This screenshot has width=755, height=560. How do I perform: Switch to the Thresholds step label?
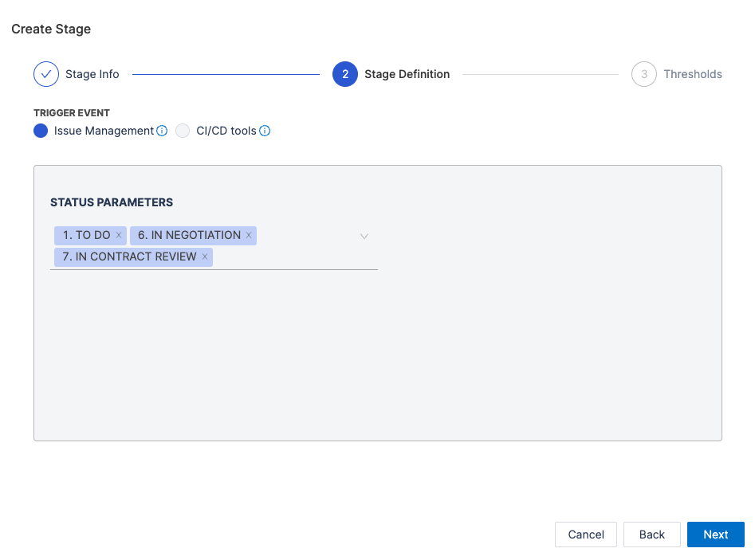pos(693,74)
